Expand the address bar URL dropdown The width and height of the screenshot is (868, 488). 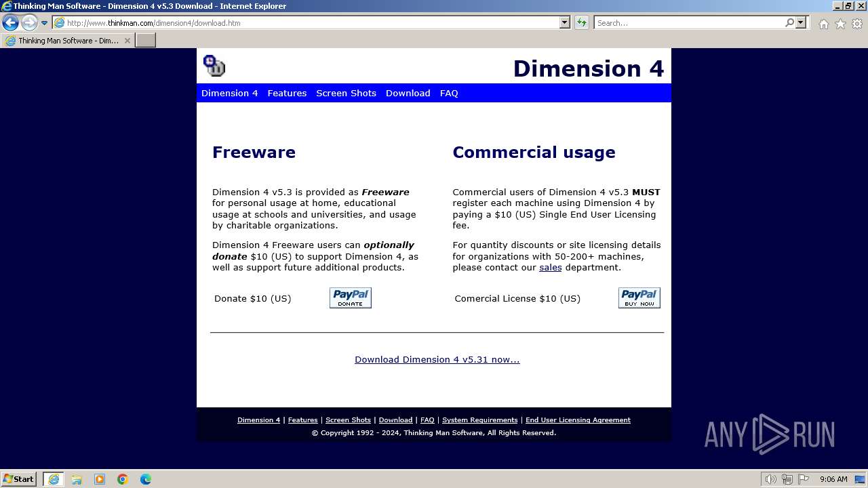point(565,22)
